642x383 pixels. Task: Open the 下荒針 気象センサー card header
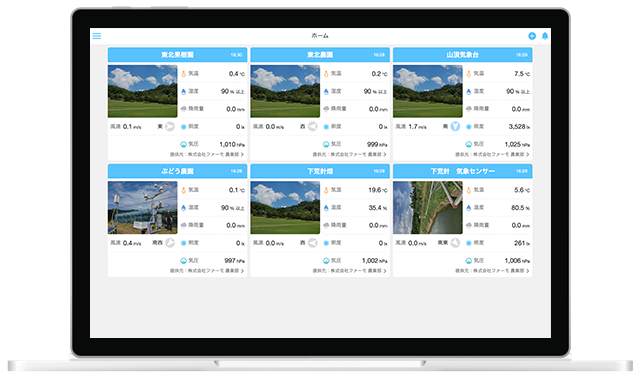click(463, 171)
